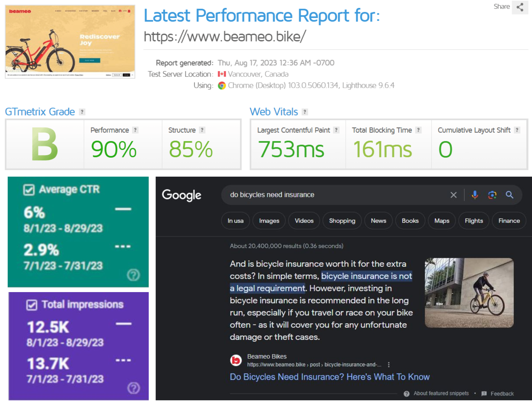
Task: Click the Beameo Bikes site name
Action: (267, 356)
